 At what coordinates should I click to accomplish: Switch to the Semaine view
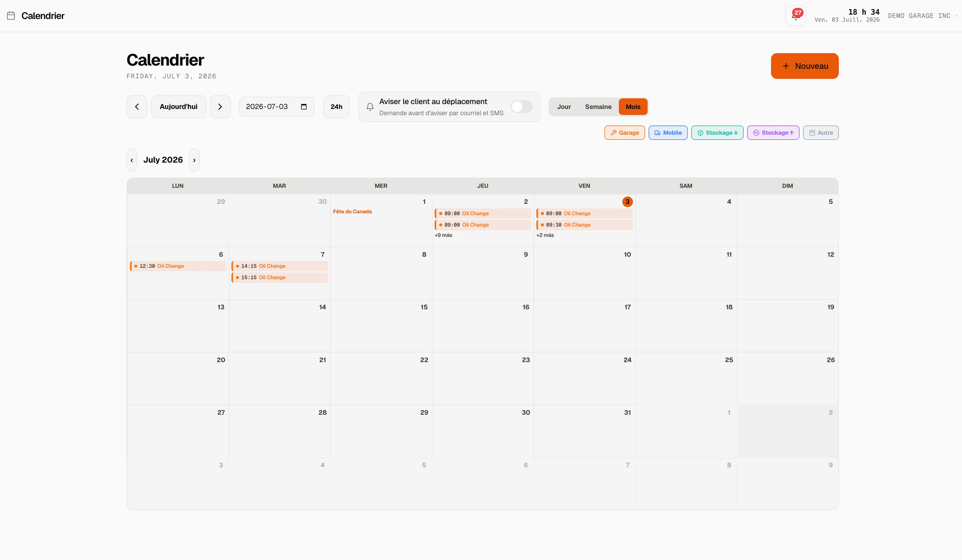click(598, 107)
